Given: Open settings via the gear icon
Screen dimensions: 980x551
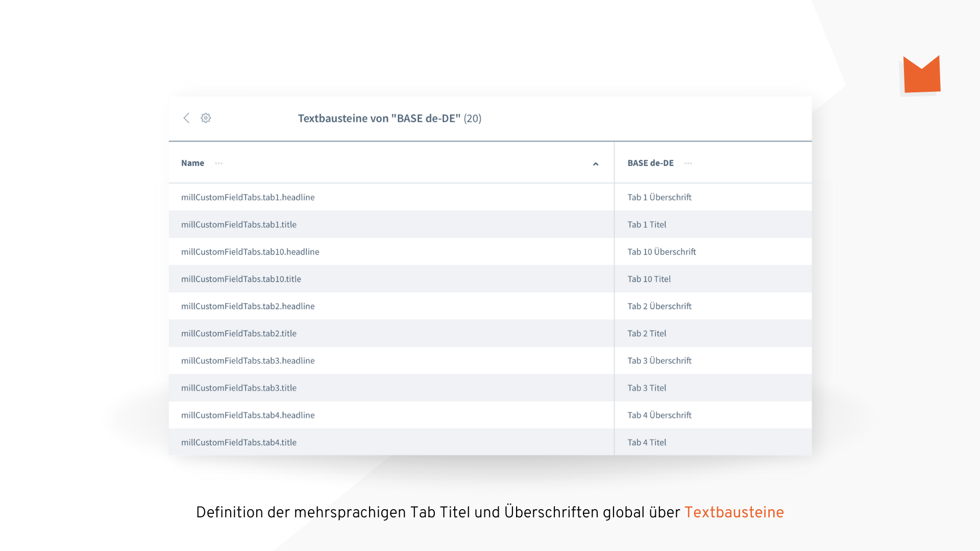Looking at the screenshot, I should (x=206, y=118).
